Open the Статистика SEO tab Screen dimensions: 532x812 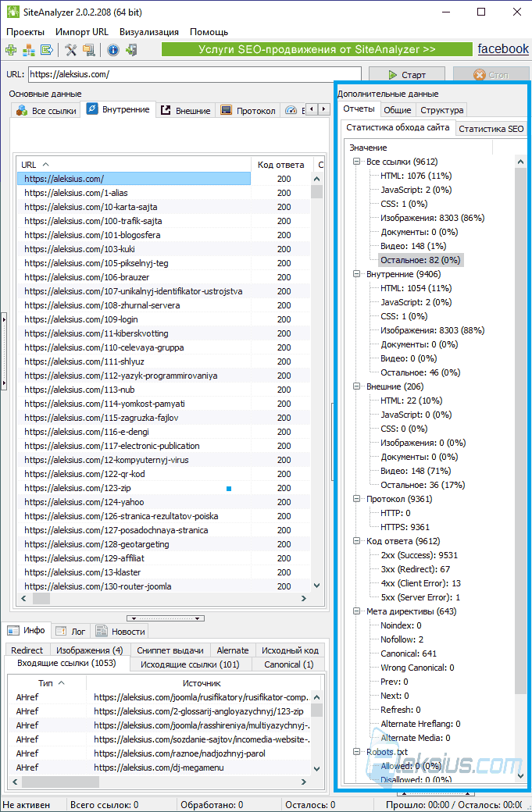click(491, 129)
